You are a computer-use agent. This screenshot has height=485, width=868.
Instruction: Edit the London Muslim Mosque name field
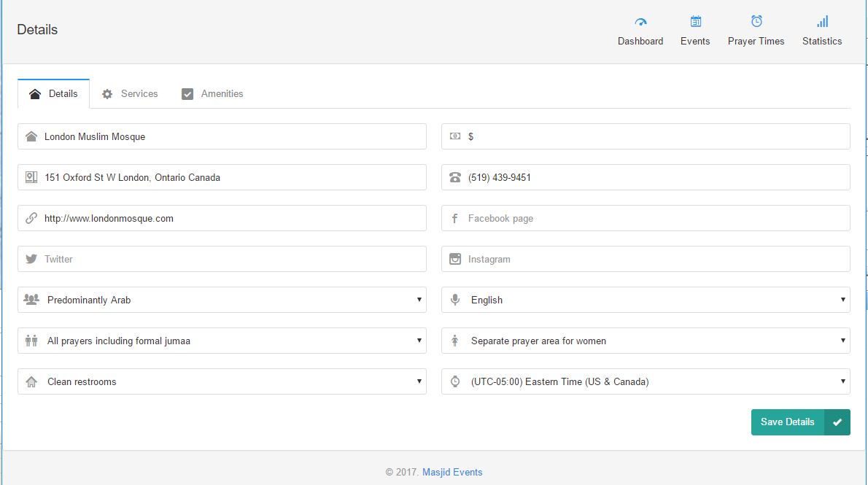222,136
